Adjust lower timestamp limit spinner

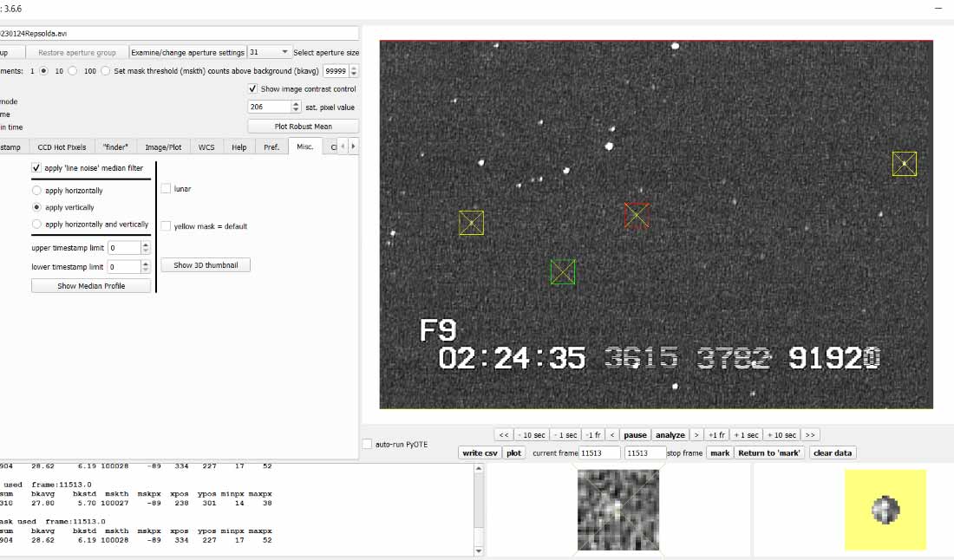(x=146, y=267)
